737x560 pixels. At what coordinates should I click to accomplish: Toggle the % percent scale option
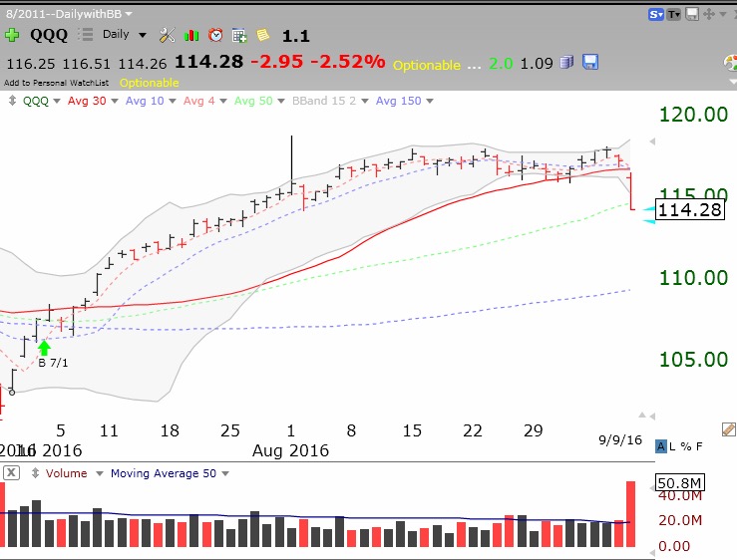click(x=686, y=446)
